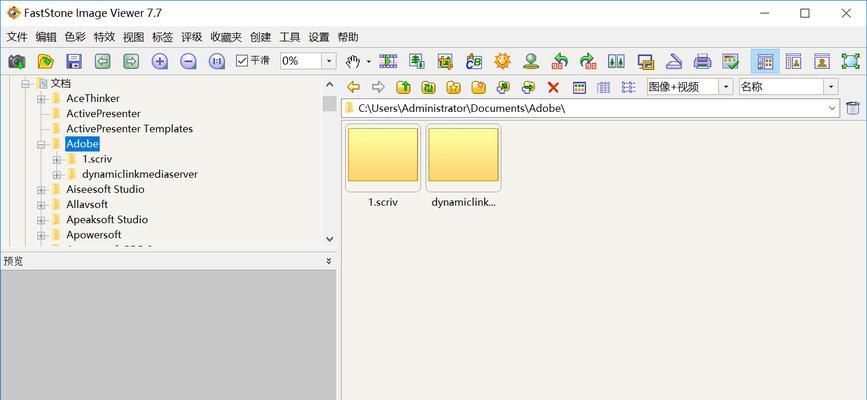Open the crop board icon
Image resolution: width=867 pixels, height=400 pixels.
click(x=445, y=61)
